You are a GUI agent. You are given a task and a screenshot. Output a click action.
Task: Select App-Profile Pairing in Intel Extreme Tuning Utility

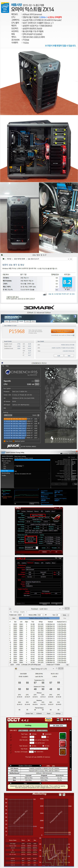tap(7, 459)
